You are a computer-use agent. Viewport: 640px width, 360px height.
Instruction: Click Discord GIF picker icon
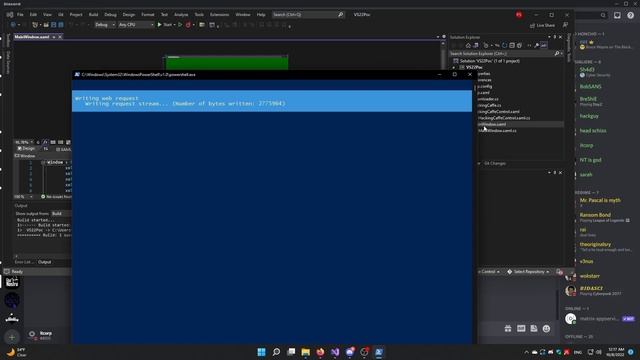(521, 329)
